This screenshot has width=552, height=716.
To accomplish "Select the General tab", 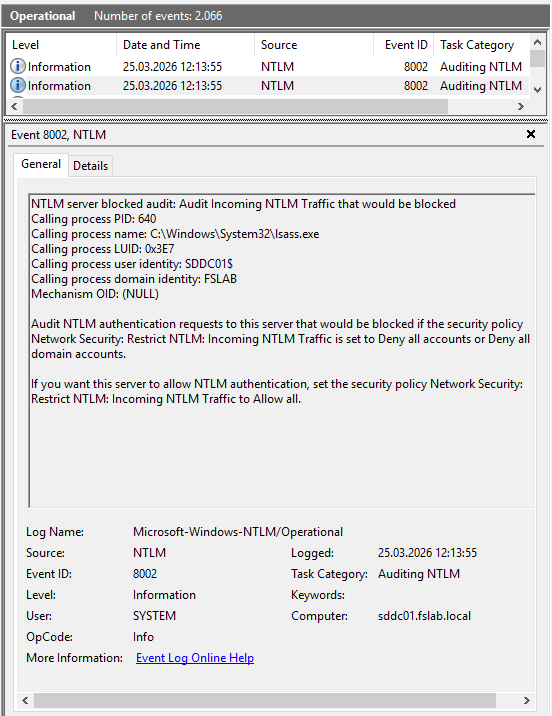I will [41, 164].
